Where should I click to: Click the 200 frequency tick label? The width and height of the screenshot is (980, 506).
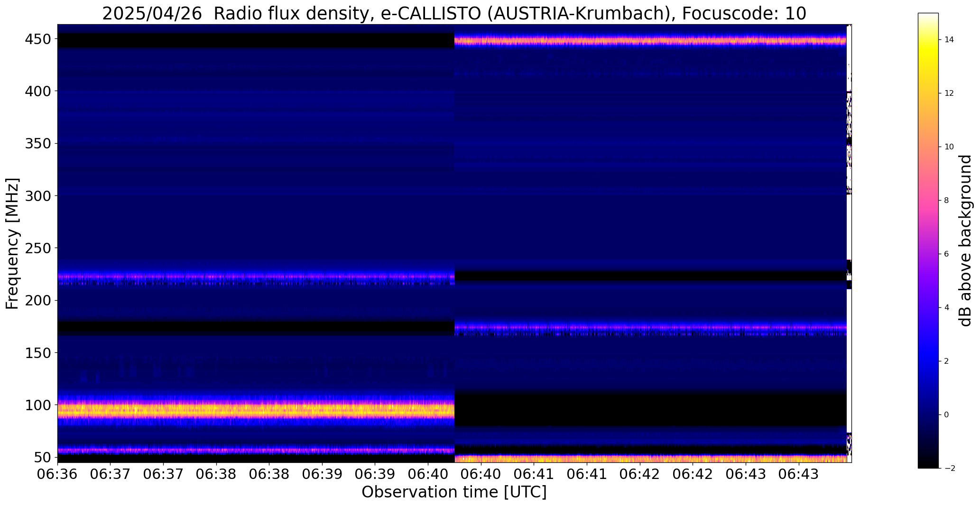[x=37, y=300]
